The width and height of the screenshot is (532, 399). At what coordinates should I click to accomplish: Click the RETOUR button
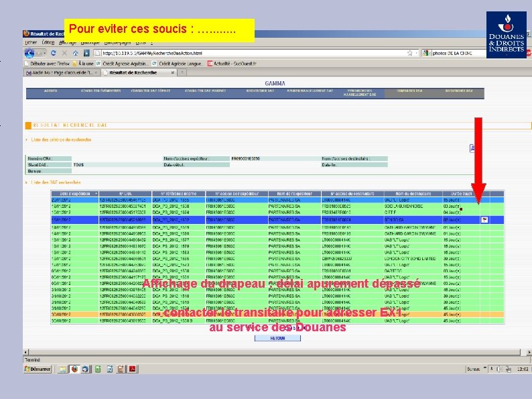pos(277,338)
